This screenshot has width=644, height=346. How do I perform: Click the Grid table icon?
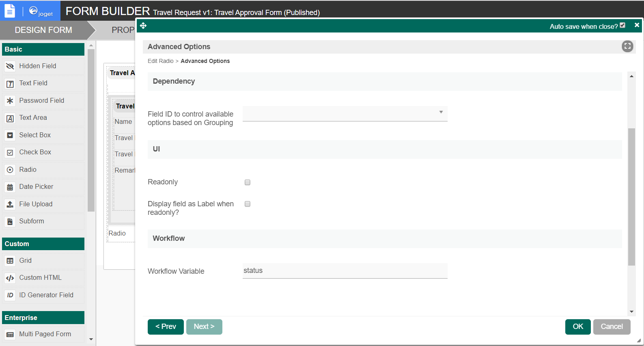click(x=10, y=261)
